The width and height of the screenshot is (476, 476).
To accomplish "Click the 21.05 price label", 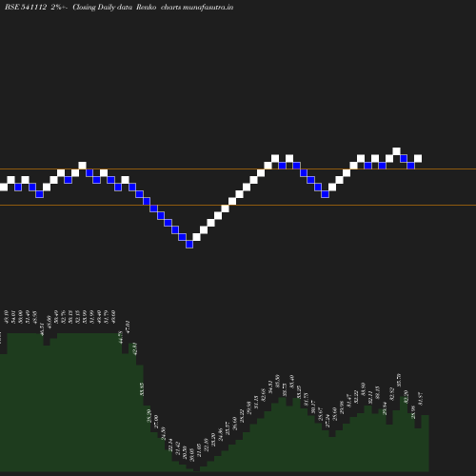I will [199, 450].
